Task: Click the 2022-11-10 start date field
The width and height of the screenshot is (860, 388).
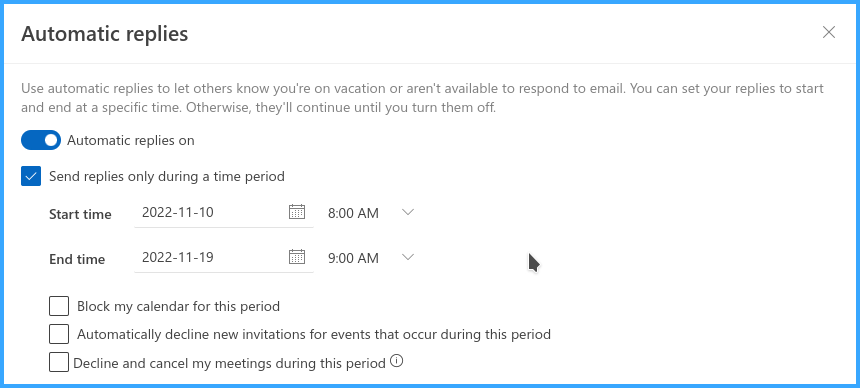Action: point(211,212)
